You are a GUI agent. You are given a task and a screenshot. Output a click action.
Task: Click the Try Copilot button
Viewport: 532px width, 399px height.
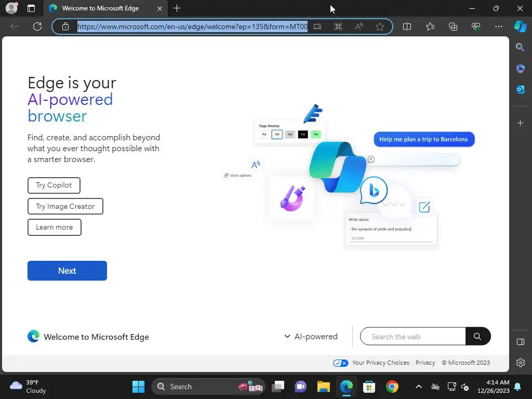54,185
